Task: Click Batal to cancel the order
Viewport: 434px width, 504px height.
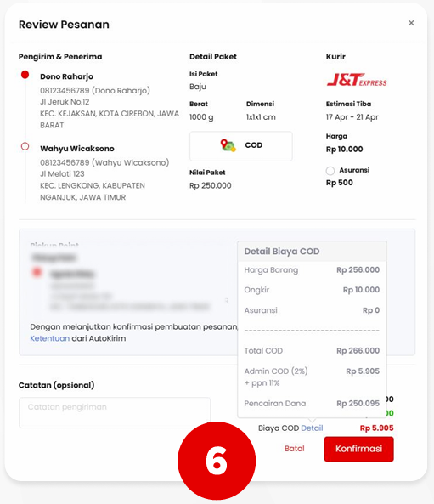Action: pos(294,449)
